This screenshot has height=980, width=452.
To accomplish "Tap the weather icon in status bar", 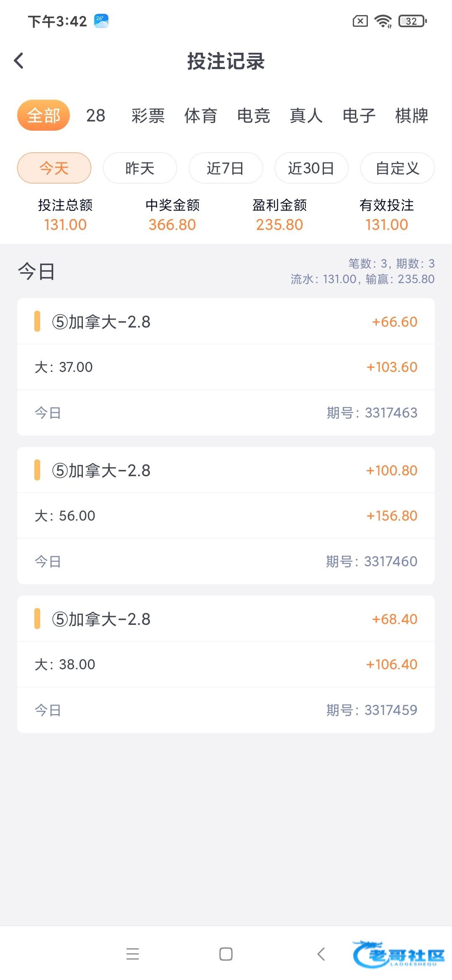I will click(101, 21).
